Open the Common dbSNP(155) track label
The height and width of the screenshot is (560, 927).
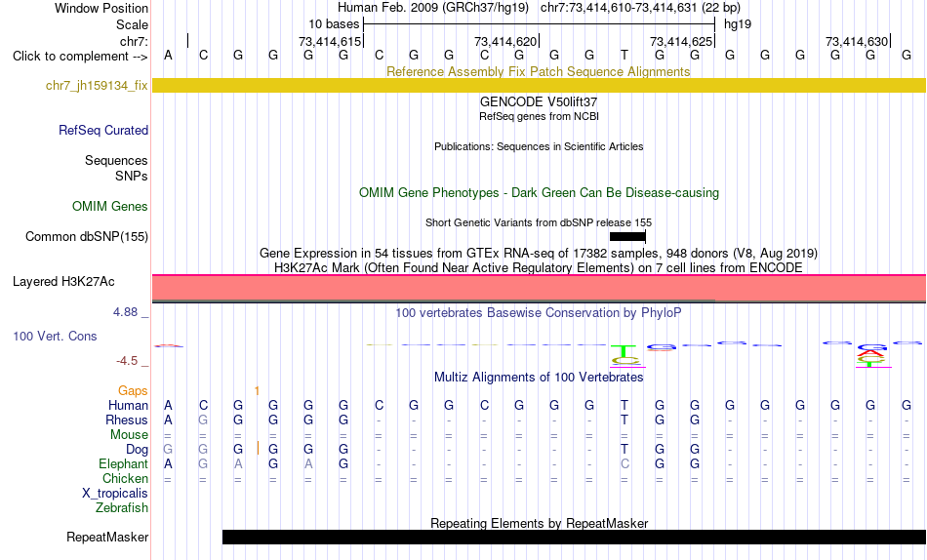click(86, 236)
